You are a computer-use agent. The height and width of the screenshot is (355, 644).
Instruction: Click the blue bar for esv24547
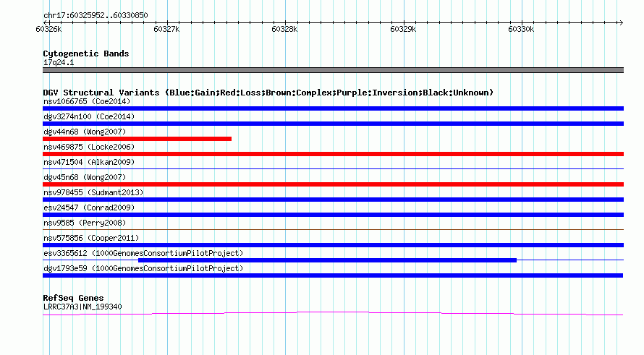tap(333, 215)
